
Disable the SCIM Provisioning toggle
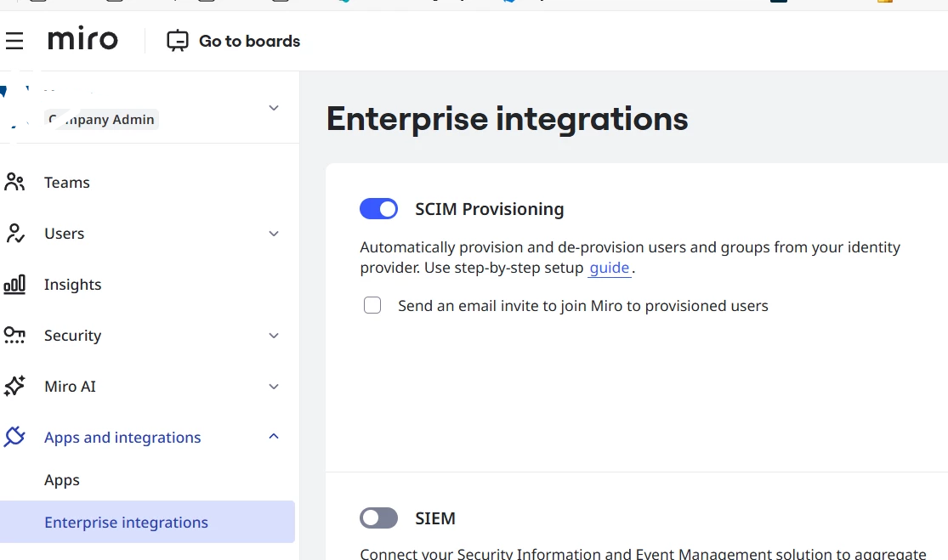379,208
